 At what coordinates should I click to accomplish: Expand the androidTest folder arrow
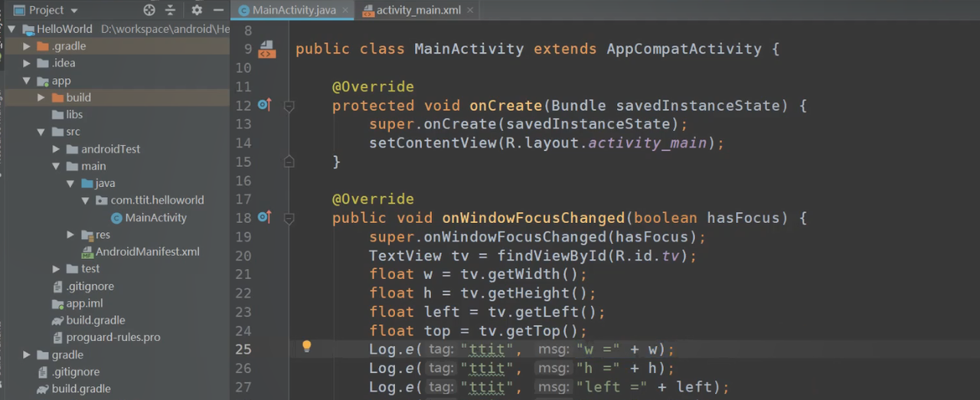(x=56, y=149)
